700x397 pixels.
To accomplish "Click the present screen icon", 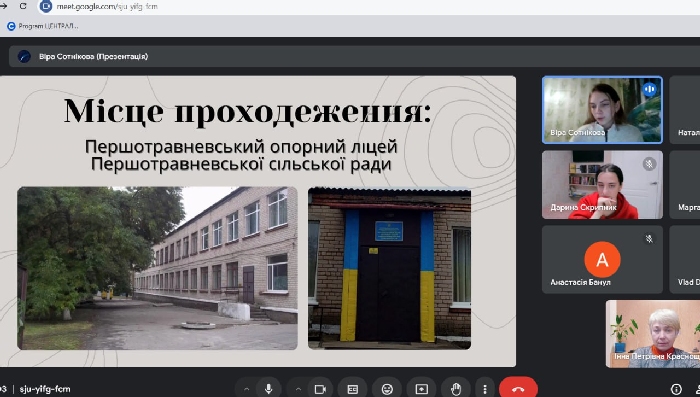I will coord(421,389).
